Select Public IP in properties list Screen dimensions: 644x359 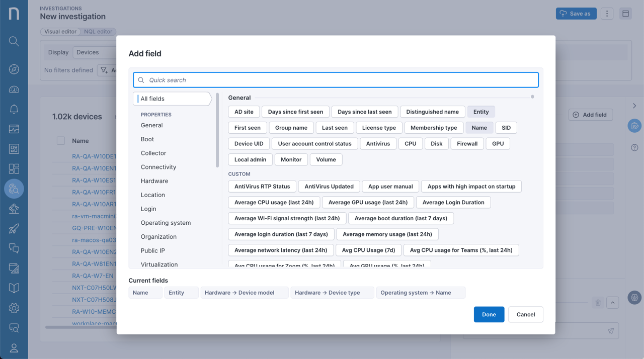point(153,250)
